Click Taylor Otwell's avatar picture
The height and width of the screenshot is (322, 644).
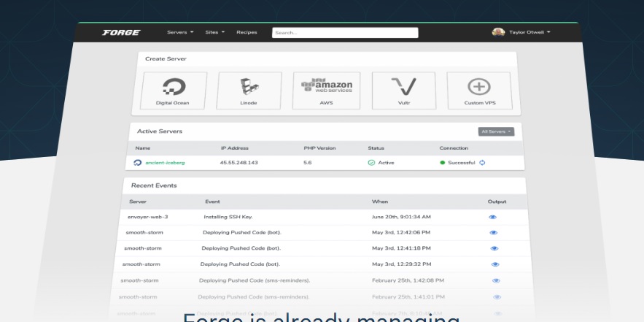pos(498,32)
